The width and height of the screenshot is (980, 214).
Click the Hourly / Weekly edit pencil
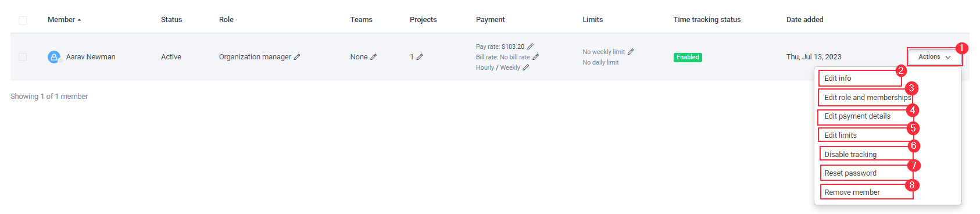[x=526, y=67]
